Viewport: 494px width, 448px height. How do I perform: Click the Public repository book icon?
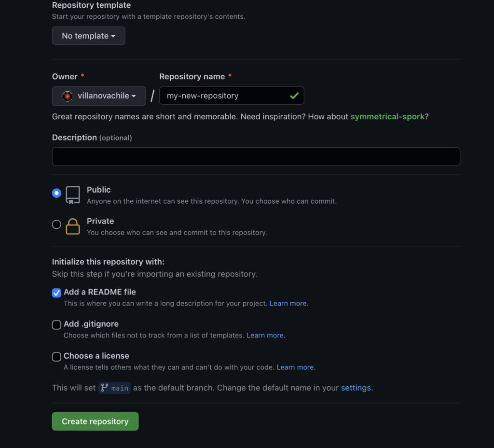73,195
